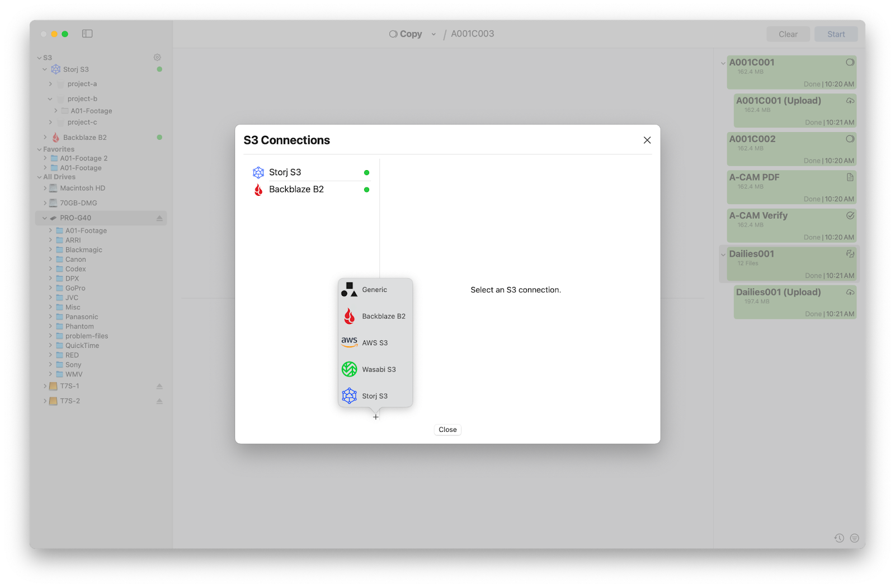This screenshot has height=588, width=895.
Task: Click the Start button
Action: (x=836, y=34)
